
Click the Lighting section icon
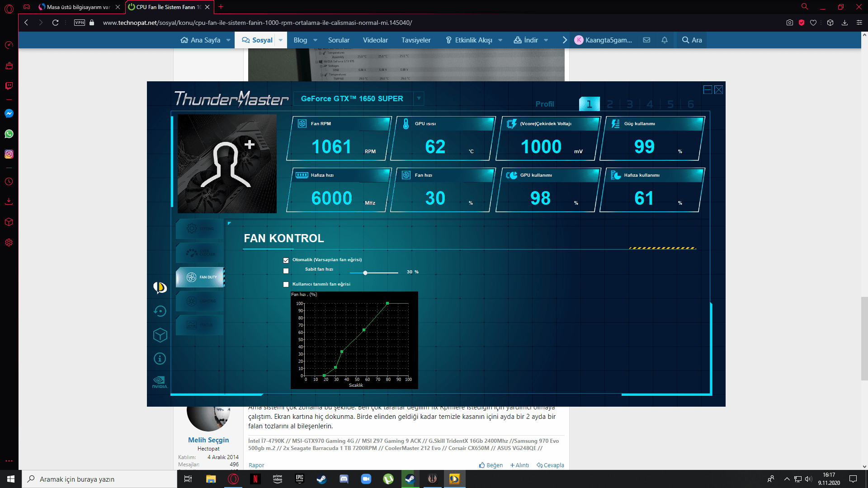pos(199,301)
